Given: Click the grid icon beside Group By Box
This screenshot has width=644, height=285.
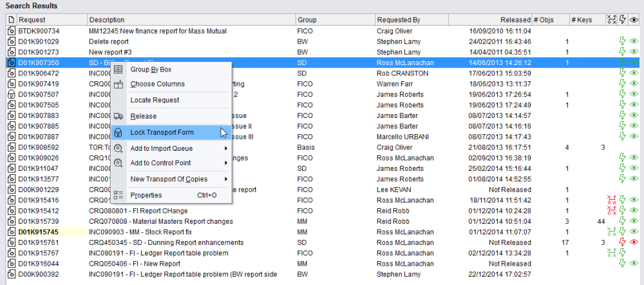Looking at the screenshot, I should (118, 69).
